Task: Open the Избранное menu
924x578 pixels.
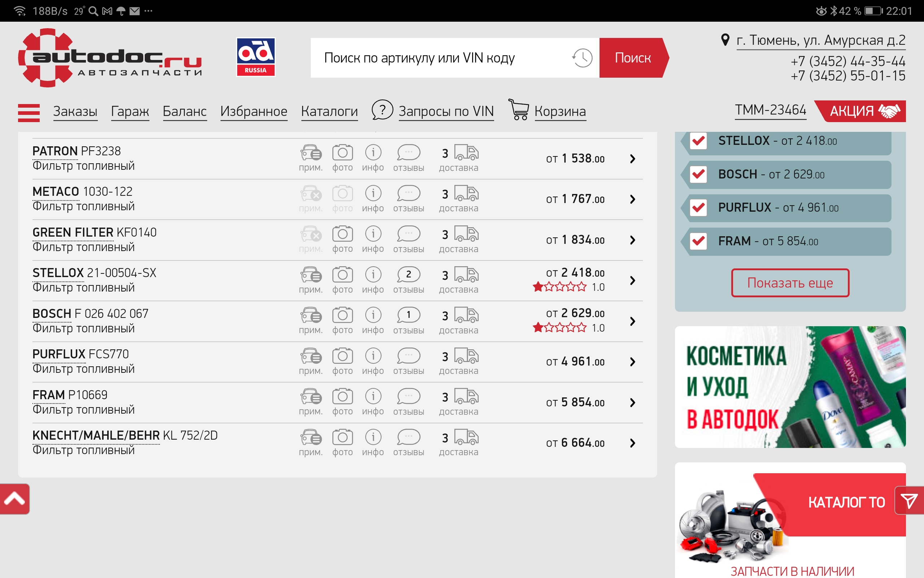Action: tap(254, 111)
